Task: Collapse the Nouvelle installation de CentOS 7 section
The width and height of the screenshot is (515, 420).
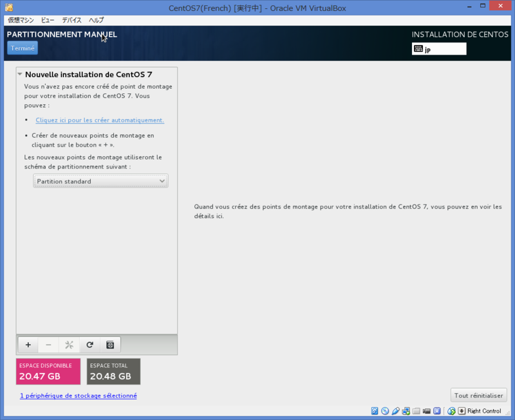Action: coord(20,74)
